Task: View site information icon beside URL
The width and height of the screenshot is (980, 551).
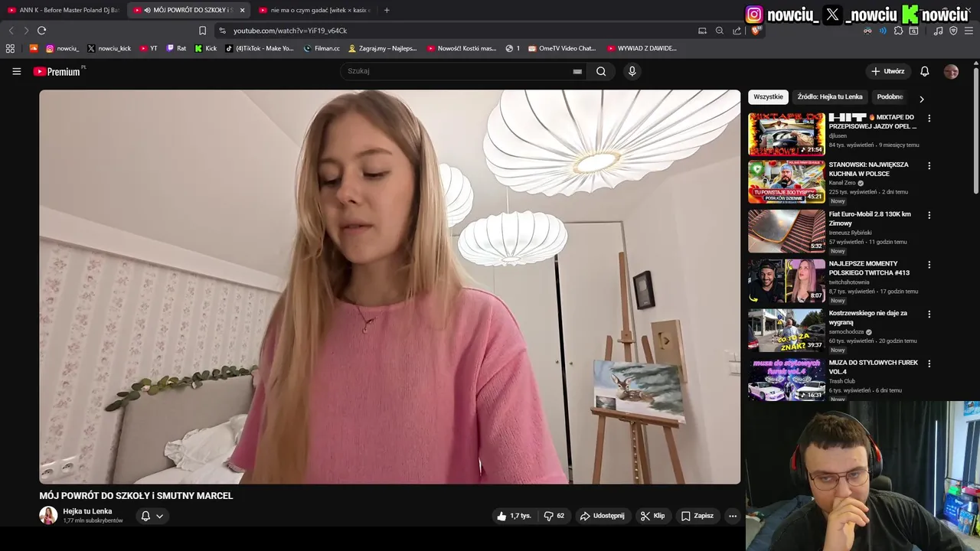Action: [x=222, y=31]
